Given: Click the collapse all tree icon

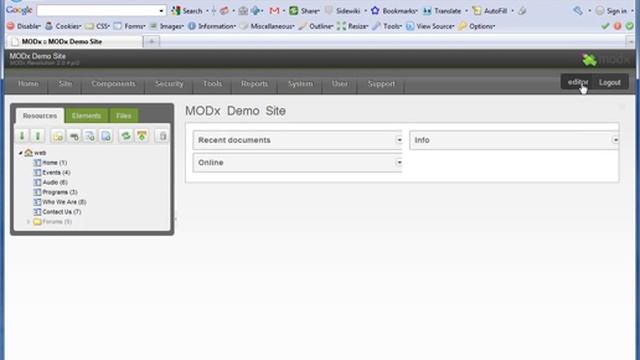Looking at the screenshot, I should coord(38,136).
